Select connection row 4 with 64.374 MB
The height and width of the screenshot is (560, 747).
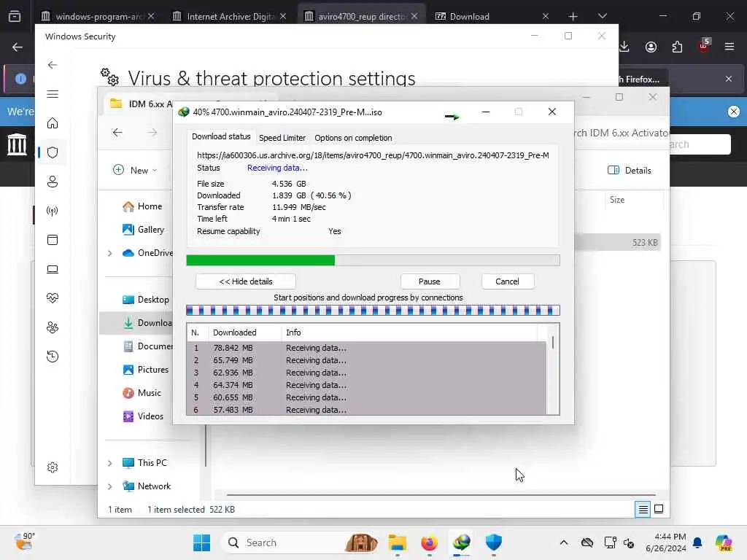tap(366, 385)
